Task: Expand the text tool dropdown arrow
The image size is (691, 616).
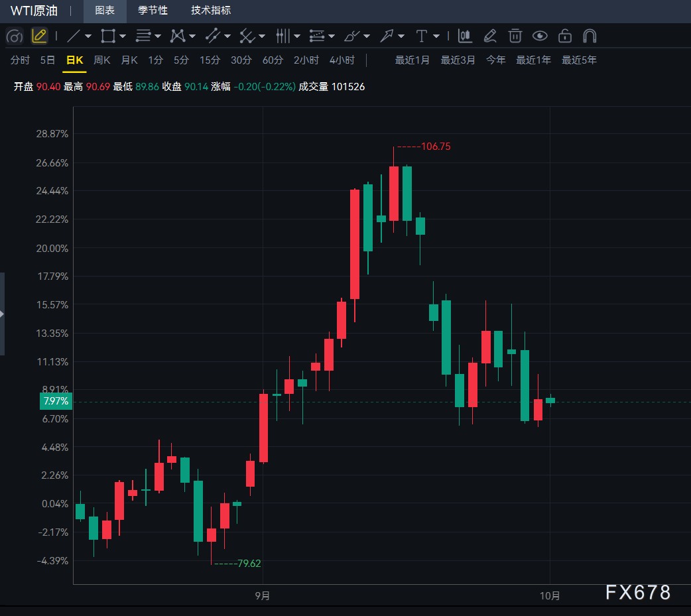Action: 436,36
